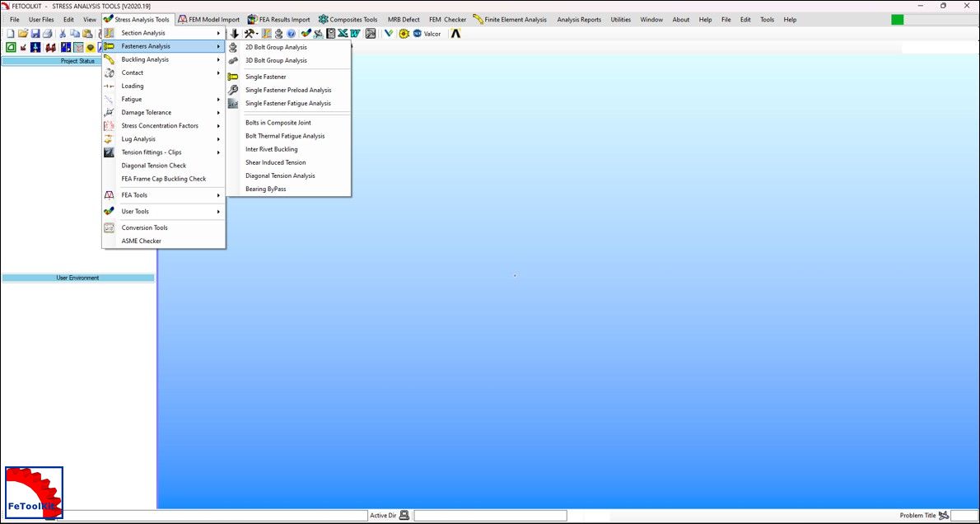Click the rocket icon in second toolbar

tap(35, 48)
